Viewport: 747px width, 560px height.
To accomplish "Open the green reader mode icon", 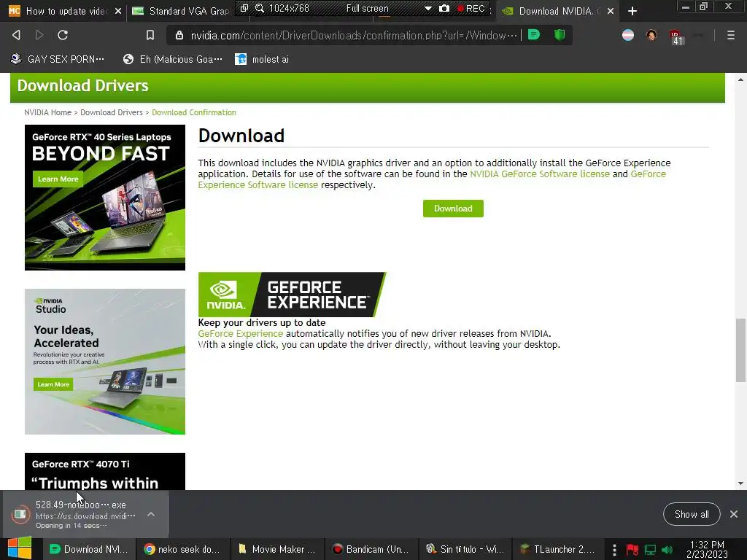I will pos(534,35).
